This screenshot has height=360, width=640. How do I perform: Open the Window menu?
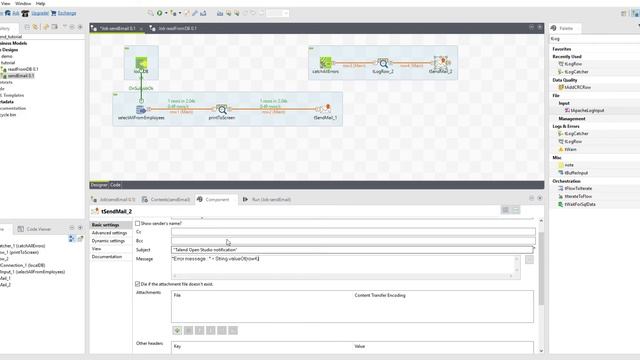click(x=23, y=3)
